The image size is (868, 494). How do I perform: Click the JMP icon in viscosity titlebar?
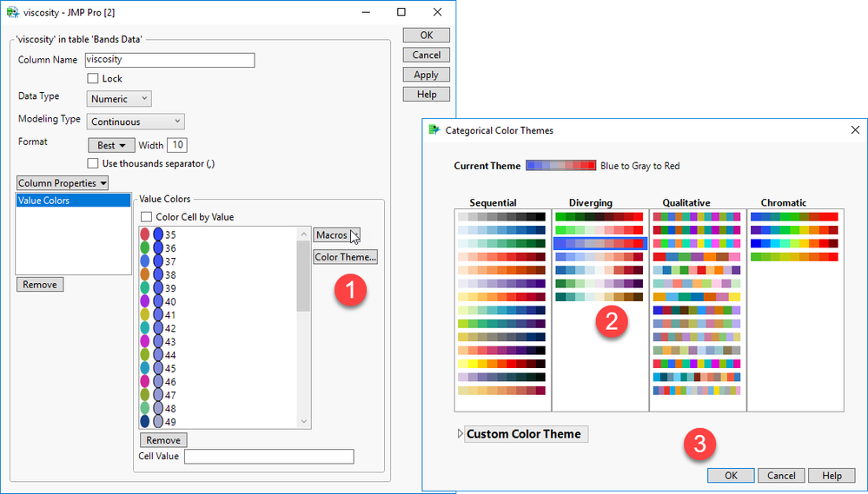13,12
